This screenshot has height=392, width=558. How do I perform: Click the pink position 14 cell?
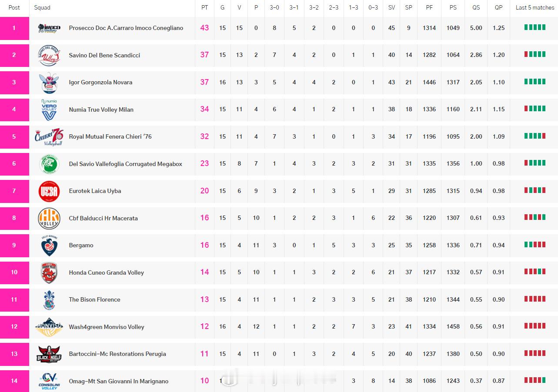pyautogui.click(x=14, y=381)
